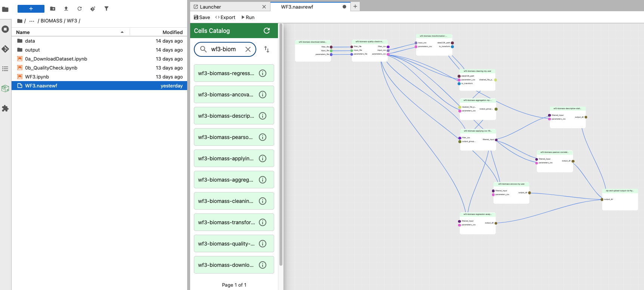Viewport: 644px width, 290px height.
Task: Open the Table of Contents sidebar
Action: [5, 69]
